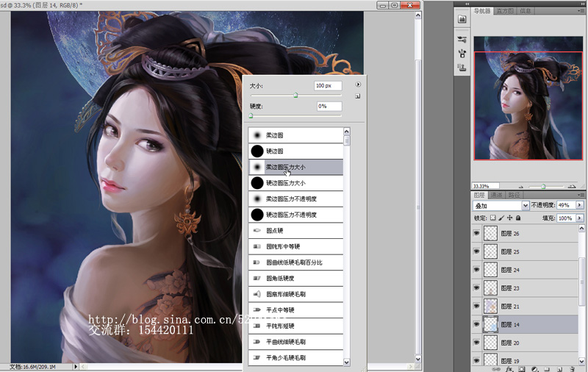Viewport: 588px width, 372px height.
Task: Open the Mini Bridge panel icon
Action: point(462,19)
